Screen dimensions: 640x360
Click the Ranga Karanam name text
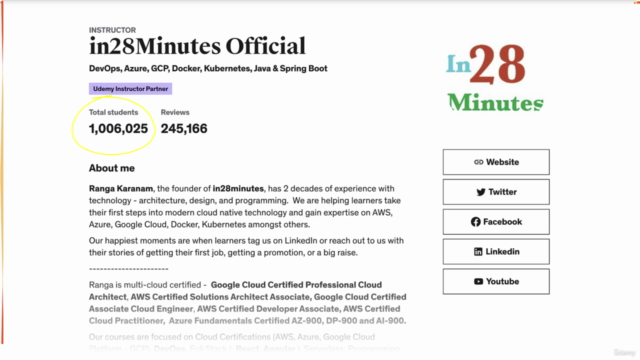click(121, 189)
